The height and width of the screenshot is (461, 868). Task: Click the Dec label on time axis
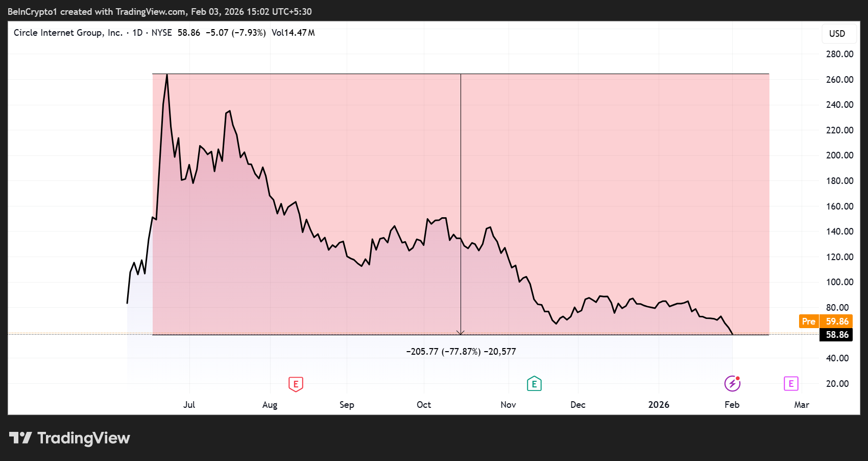578,405
